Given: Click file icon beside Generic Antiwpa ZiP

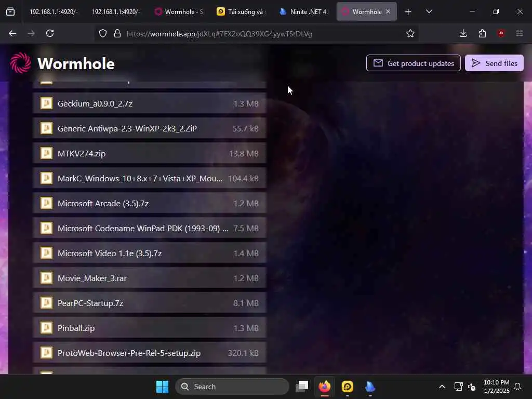Looking at the screenshot, I should (x=46, y=128).
